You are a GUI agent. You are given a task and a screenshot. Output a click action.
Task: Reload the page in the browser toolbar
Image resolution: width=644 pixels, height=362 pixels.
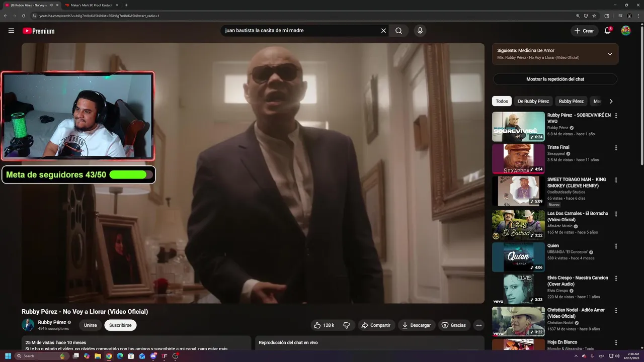[23, 16]
